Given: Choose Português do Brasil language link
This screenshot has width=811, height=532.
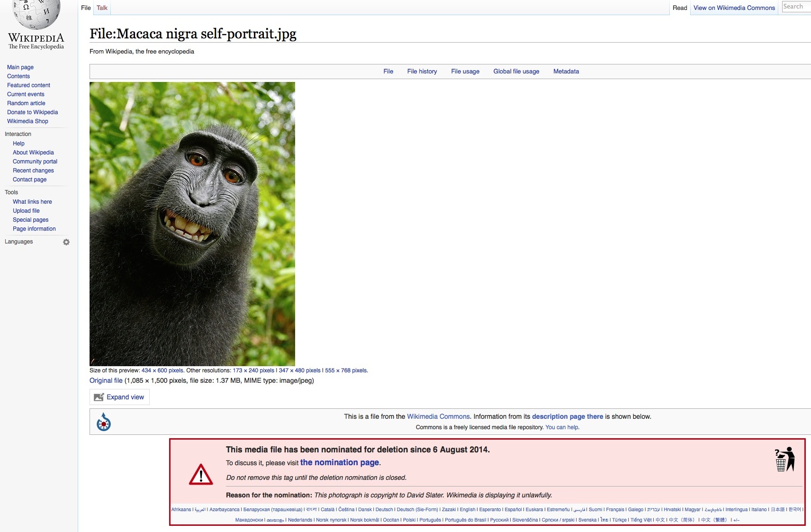Looking at the screenshot, I should click(465, 520).
